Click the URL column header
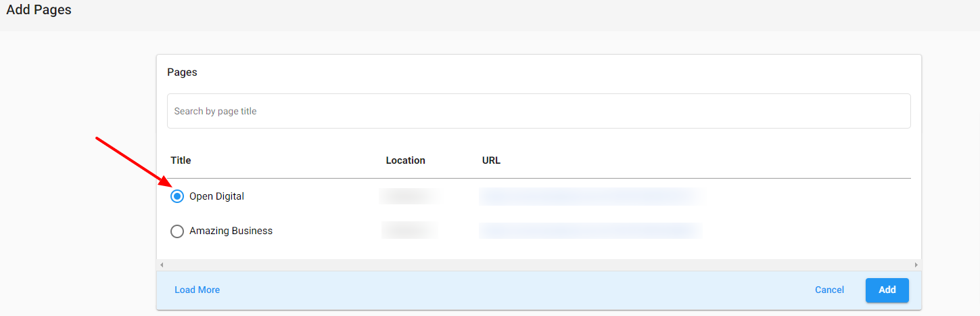Screen dimensions: 980x316 point(491,160)
